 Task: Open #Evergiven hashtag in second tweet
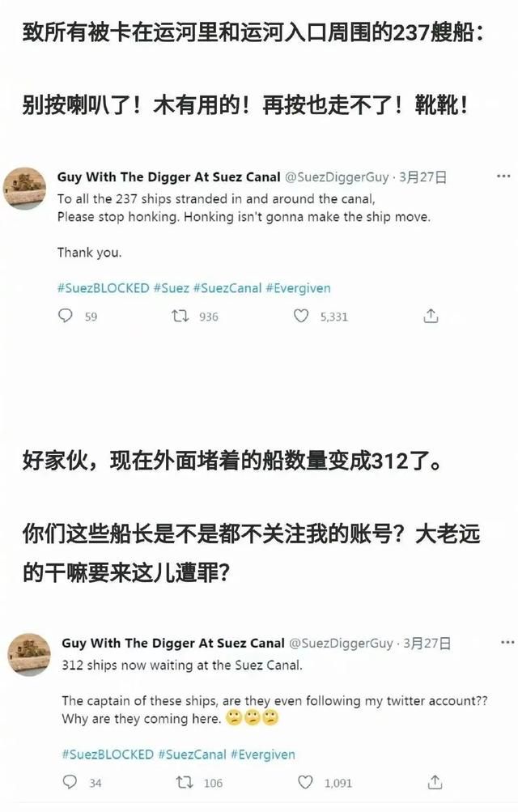(263, 755)
